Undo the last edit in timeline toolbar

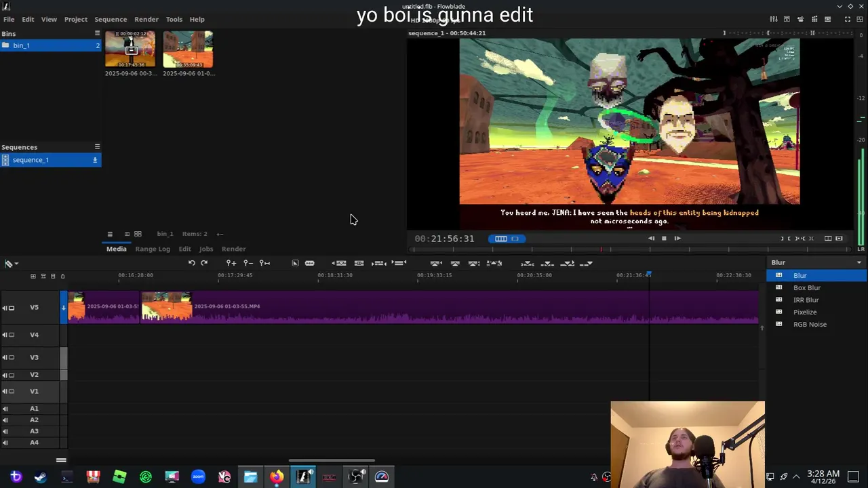click(192, 263)
